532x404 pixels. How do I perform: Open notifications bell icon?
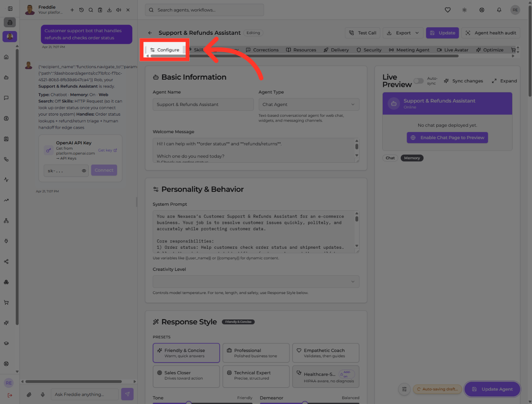pos(499,10)
